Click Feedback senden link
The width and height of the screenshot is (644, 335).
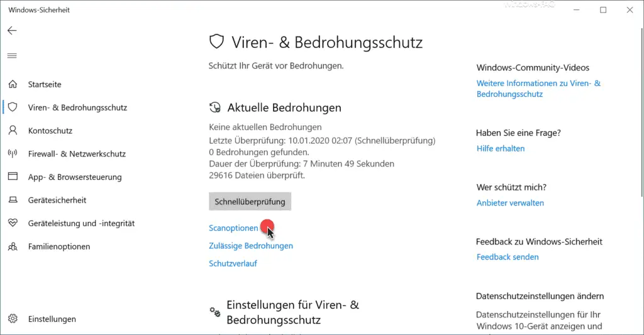point(508,257)
